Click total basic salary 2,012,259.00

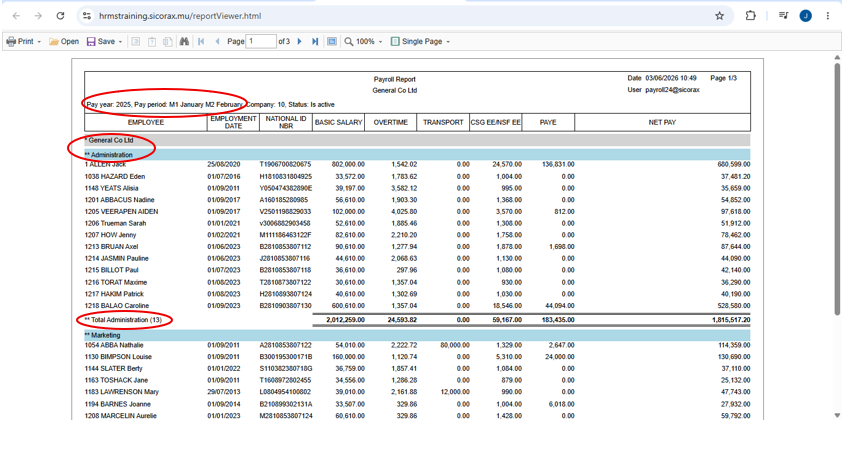(345, 320)
